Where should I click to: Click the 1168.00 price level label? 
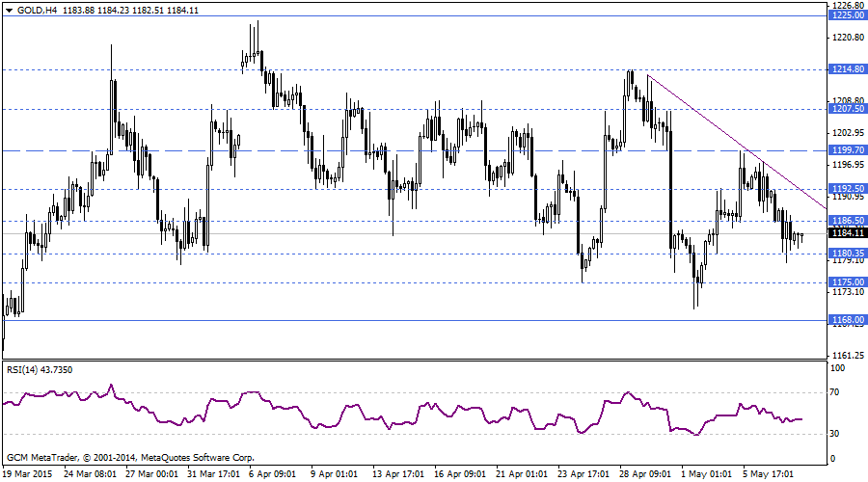848,320
